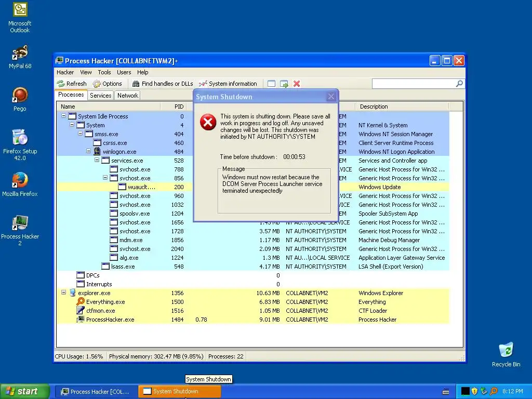
Task: Select the ProcessHacker.exe process row
Action: [x=253, y=320]
